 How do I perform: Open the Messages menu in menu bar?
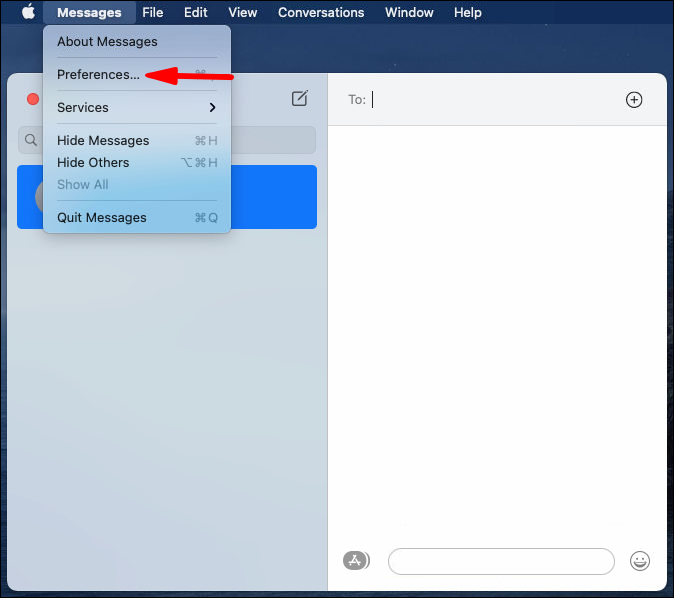coord(89,12)
